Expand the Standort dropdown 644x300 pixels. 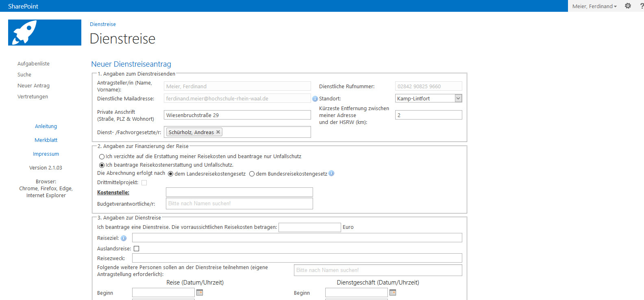tap(458, 98)
